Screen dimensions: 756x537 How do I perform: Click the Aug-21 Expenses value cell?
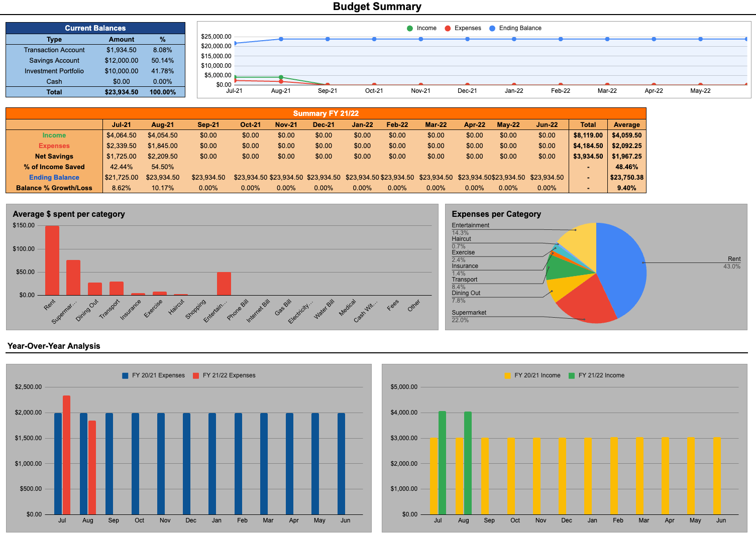click(163, 146)
